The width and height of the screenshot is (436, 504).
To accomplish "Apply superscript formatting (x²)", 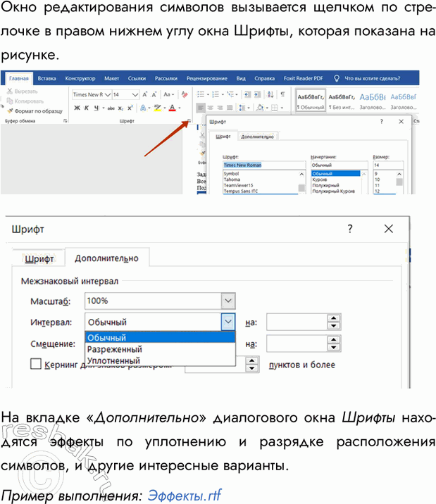I will tap(130, 108).
